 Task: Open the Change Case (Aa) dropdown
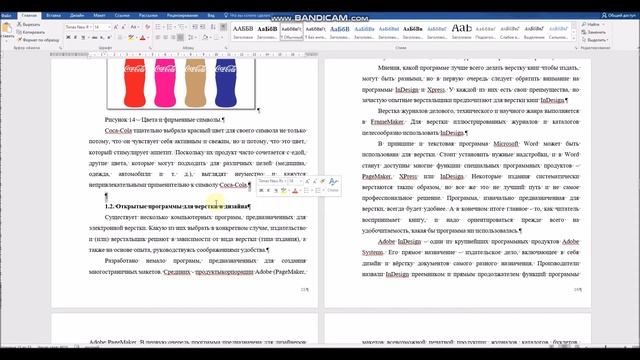pyautogui.click(x=134, y=27)
